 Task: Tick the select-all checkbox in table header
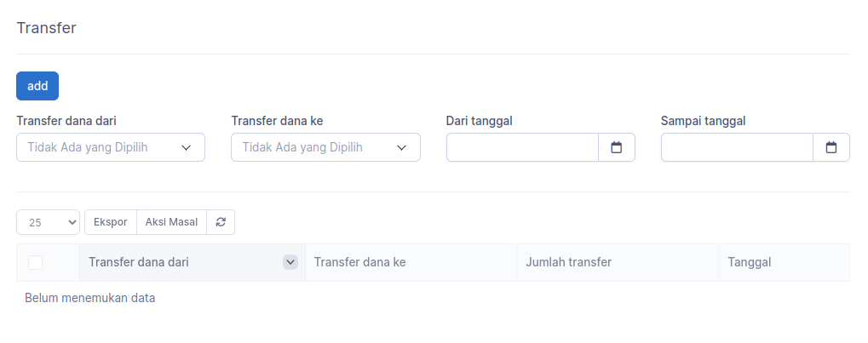[36, 262]
